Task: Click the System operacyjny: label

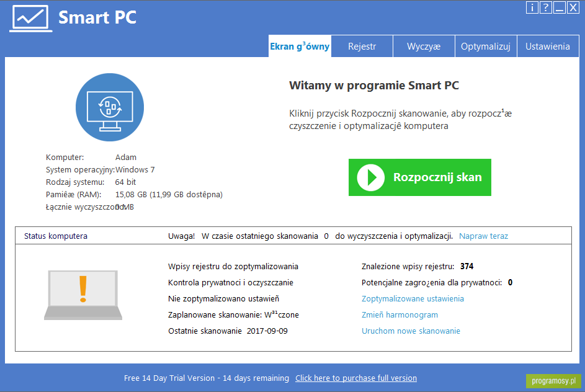Action: (80, 170)
